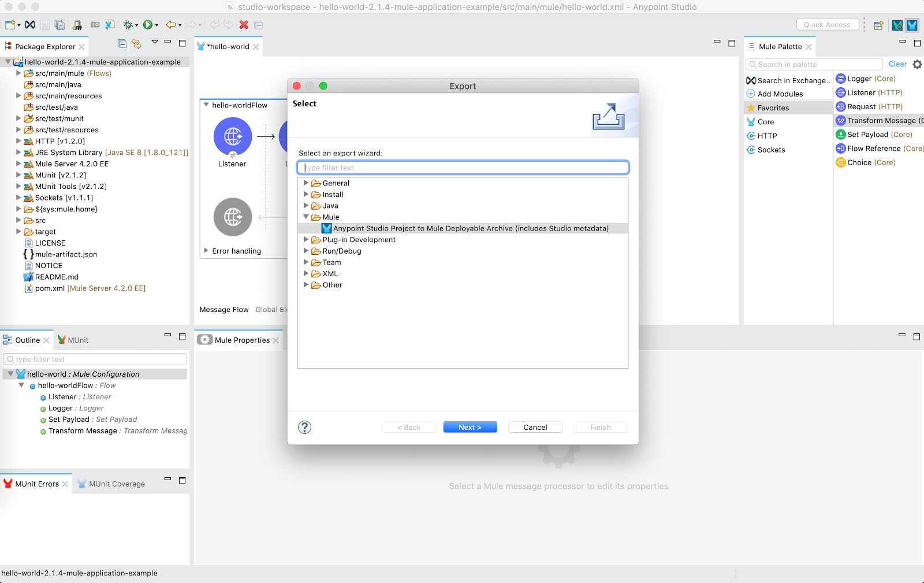This screenshot has height=583, width=924.
Task: Focus the Search in palette field
Action: [814, 65]
